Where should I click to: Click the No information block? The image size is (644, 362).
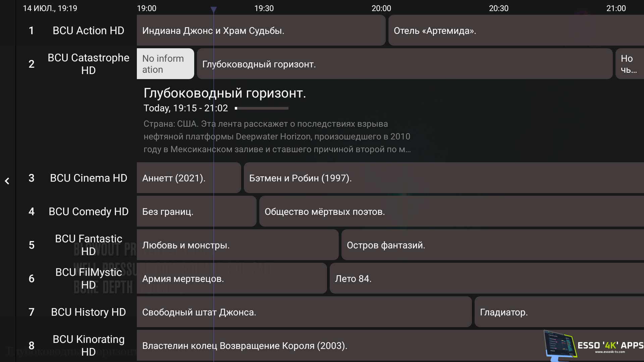click(165, 64)
